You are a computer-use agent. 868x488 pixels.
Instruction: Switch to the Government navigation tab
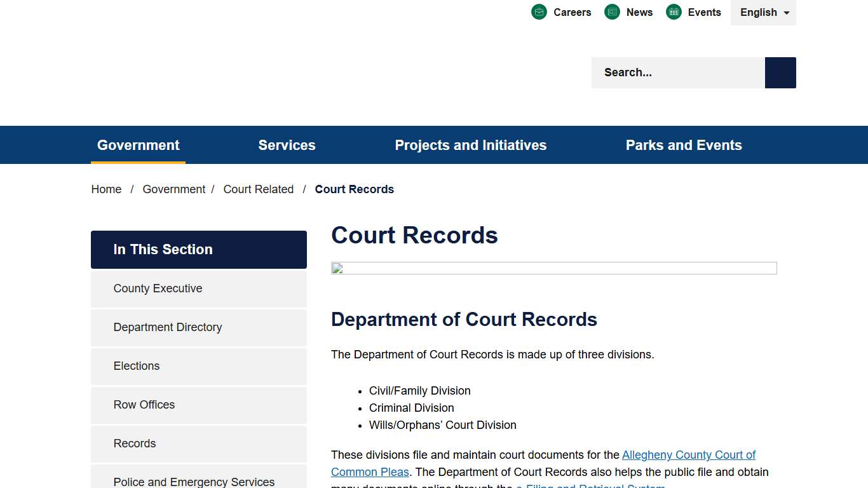[138, 145]
